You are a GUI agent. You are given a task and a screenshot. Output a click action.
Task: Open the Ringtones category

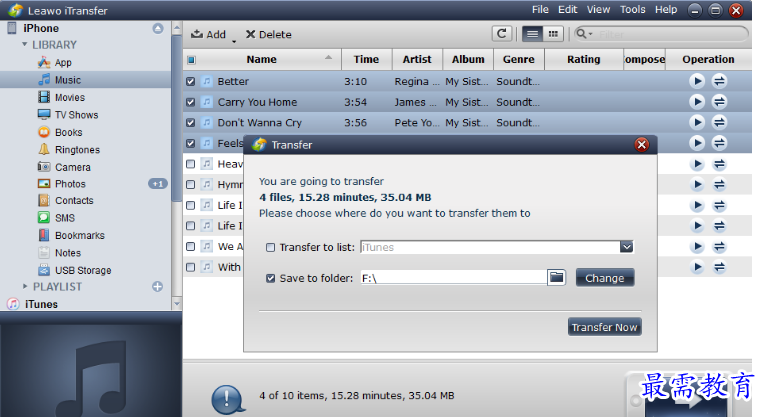coord(77,150)
